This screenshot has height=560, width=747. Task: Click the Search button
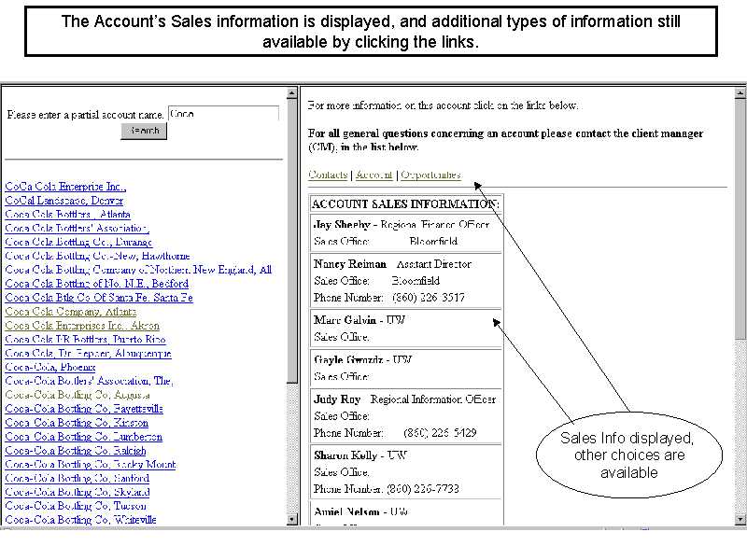pos(144,131)
